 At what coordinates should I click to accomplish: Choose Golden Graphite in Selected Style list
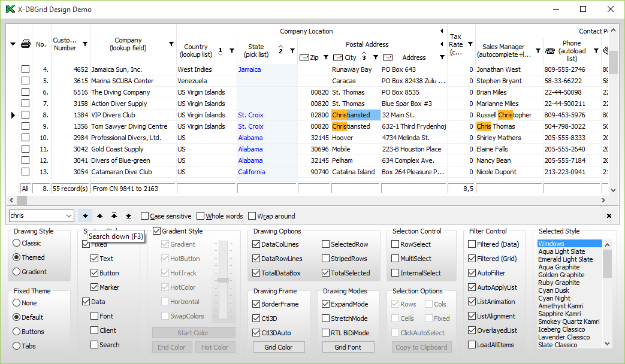tap(561, 275)
